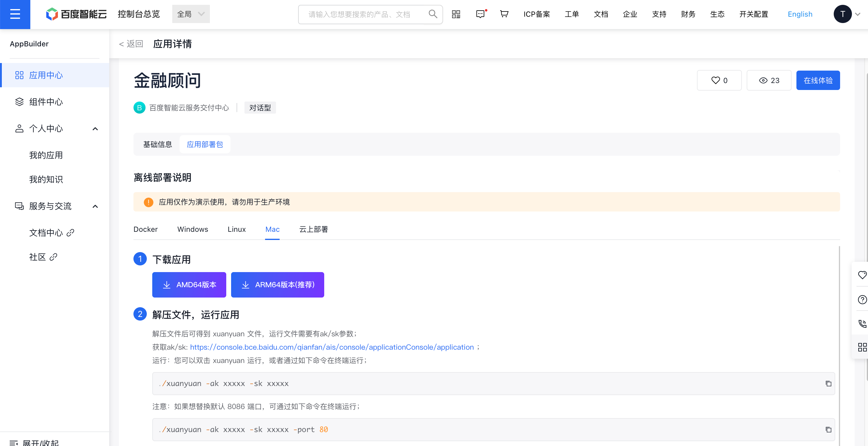Click the 对话型 tag

(x=260, y=108)
